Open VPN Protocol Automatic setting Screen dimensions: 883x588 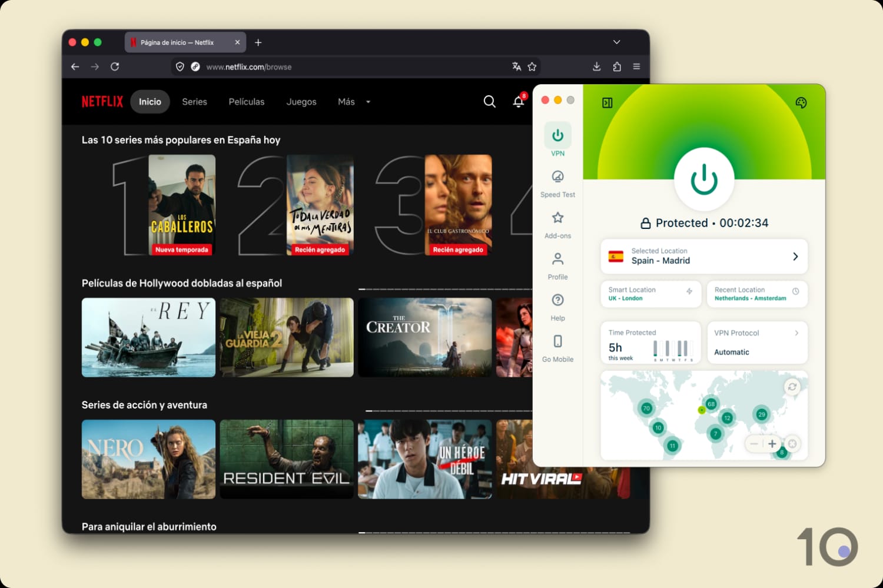(757, 342)
